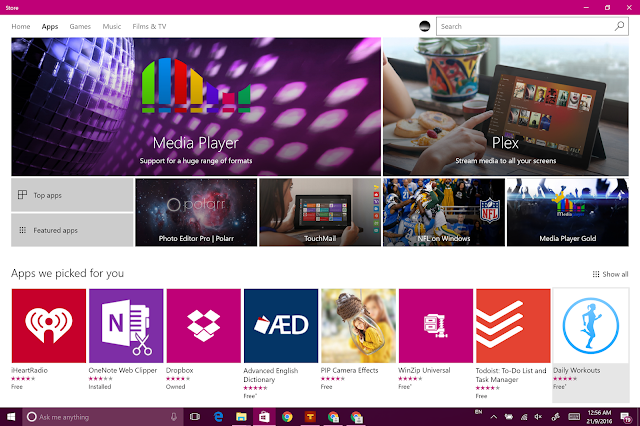Open Task View from taskbar
The width and height of the screenshot is (640, 426).
(x=195, y=417)
